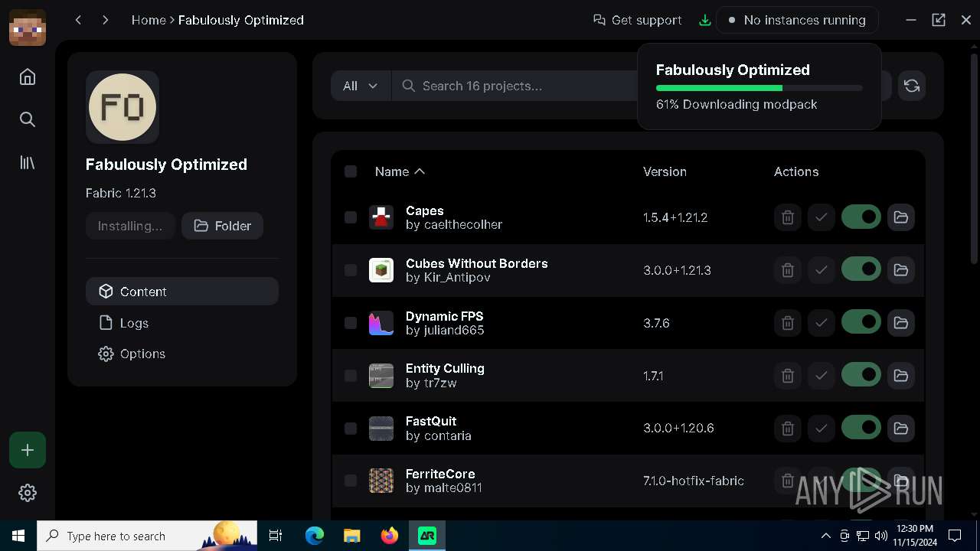980x551 pixels.
Task: Click the update checkmark for Dynamic FPS
Action: click(822, 323)
